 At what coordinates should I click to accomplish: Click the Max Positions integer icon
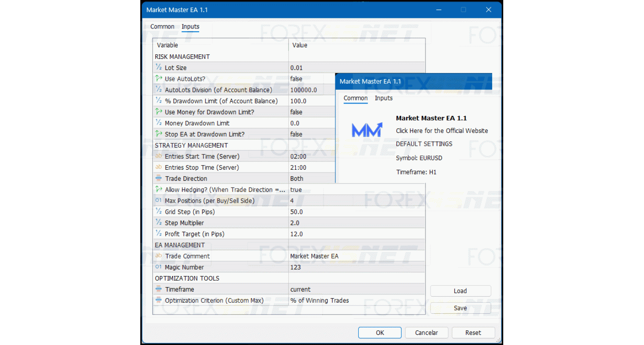point(158,201)
